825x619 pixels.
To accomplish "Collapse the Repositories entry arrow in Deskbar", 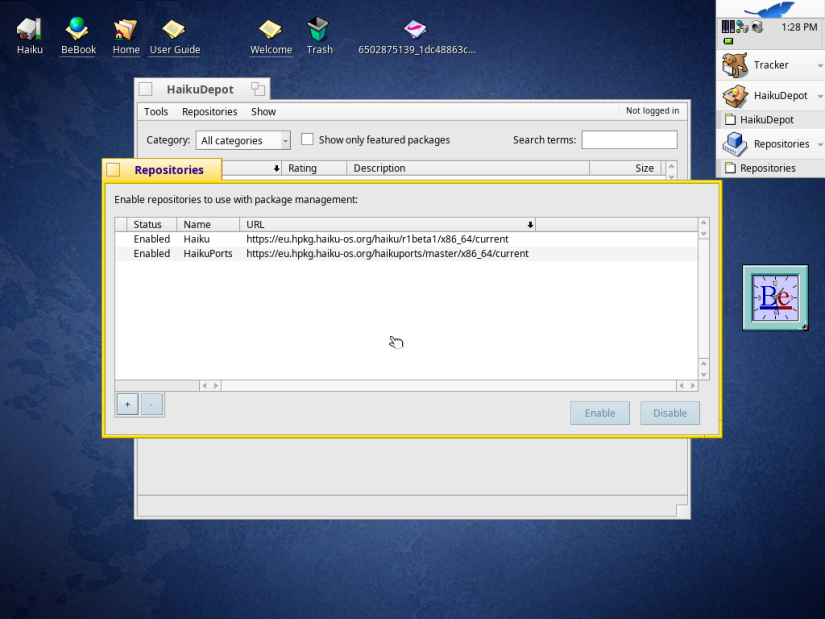I will pyautogui.click(x=820, y=145).
